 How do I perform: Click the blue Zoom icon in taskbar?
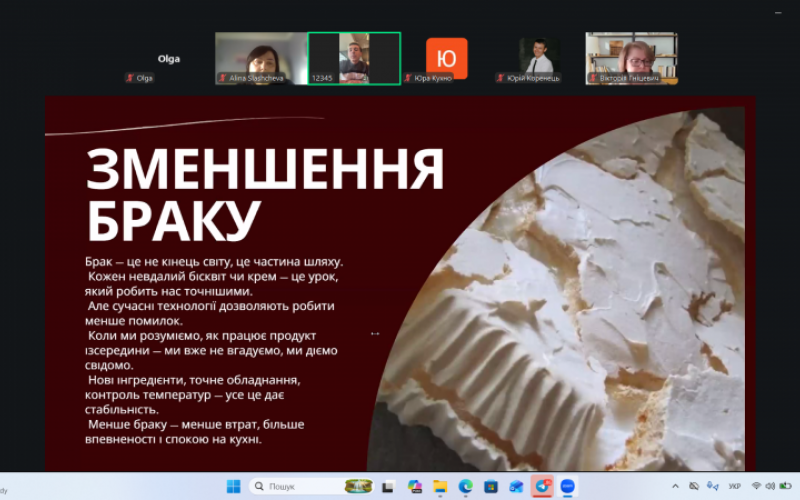[x=568, y=486]
